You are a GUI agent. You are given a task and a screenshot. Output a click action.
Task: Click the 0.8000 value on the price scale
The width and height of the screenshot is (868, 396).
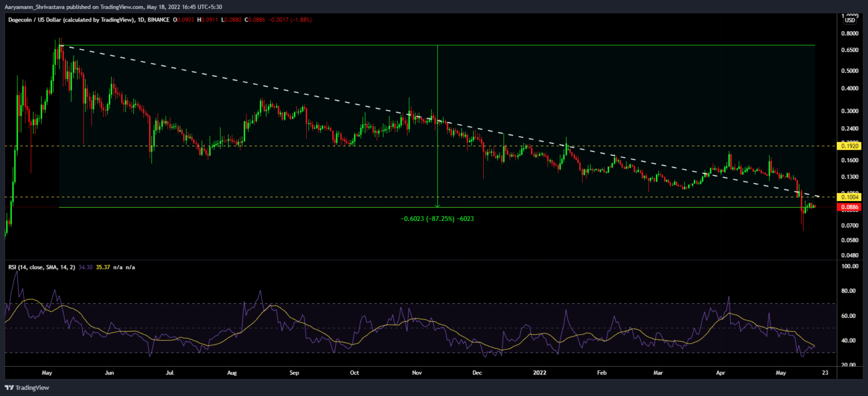coord(850,33)
